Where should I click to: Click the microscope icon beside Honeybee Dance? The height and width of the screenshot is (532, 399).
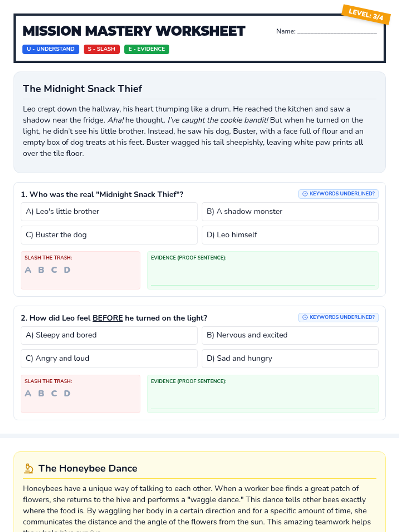tap(29, 468)
